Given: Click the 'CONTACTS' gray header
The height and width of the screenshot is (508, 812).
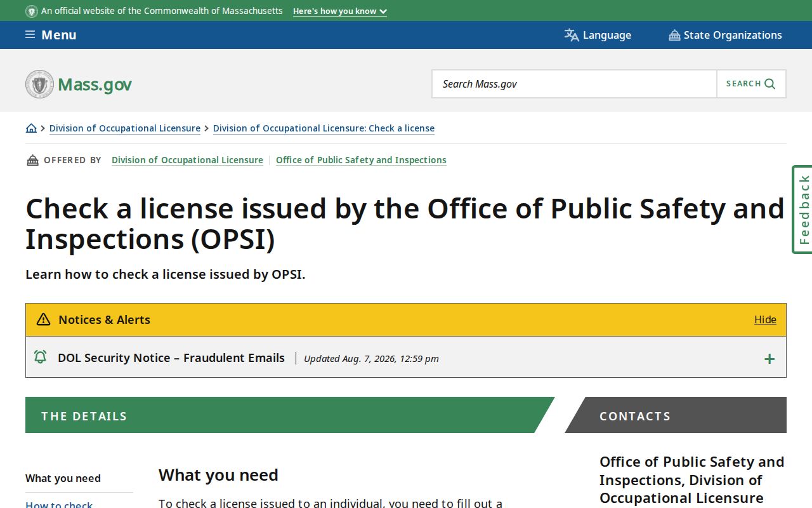Looking at the screenshot, I should click(x=676, y=415).
